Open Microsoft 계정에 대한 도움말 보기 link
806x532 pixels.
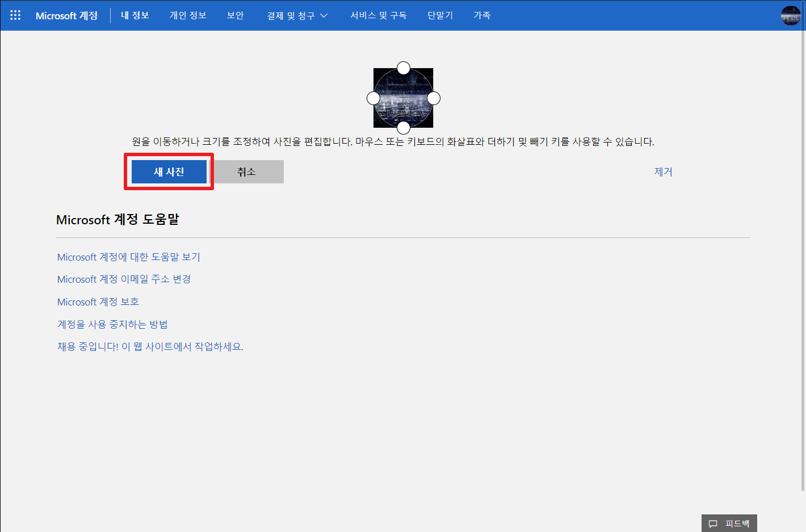(x=129, y=257)
